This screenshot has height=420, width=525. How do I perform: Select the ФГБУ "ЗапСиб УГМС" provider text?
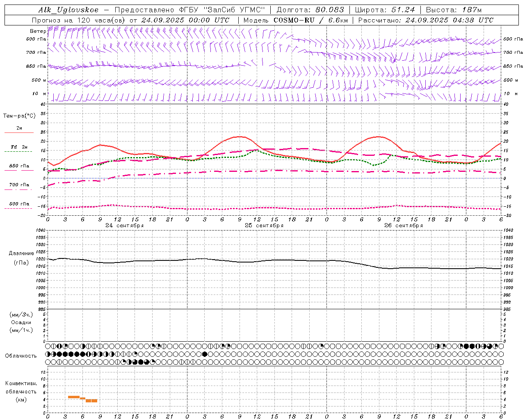pos(222,10)
